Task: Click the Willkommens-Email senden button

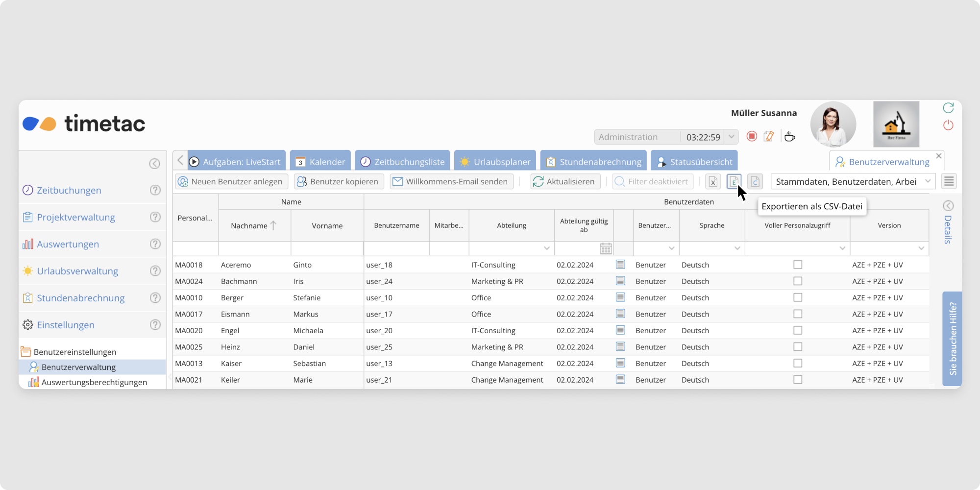Action: pyautogui.click(x=451, y=181)
